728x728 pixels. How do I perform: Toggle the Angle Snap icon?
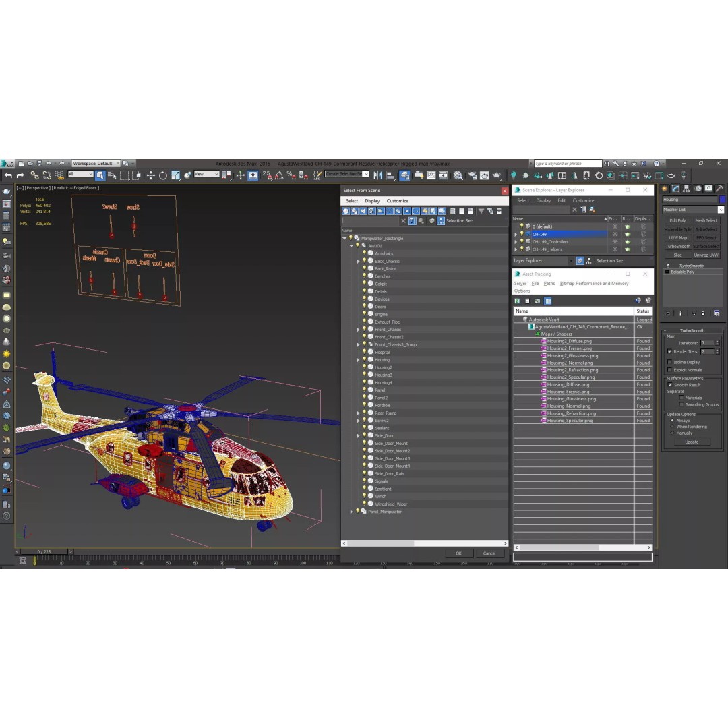[279, 175]
